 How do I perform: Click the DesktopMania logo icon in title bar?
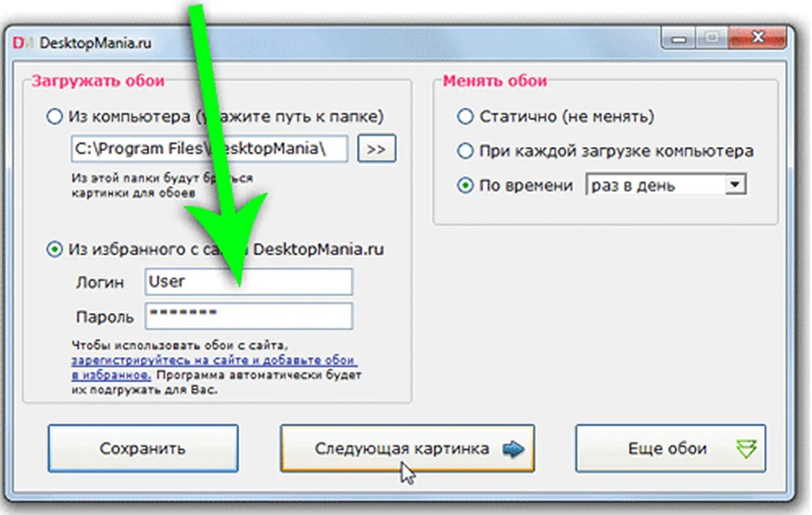pos(24,44)
